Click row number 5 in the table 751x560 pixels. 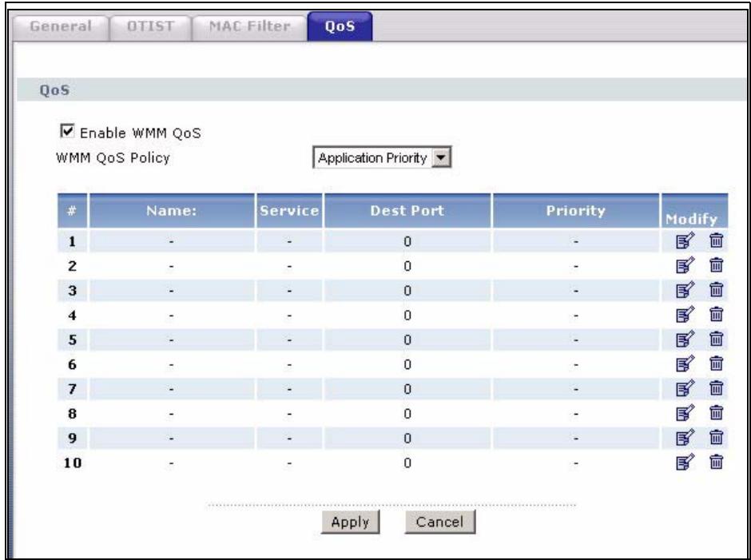click(x=73, y=340)
